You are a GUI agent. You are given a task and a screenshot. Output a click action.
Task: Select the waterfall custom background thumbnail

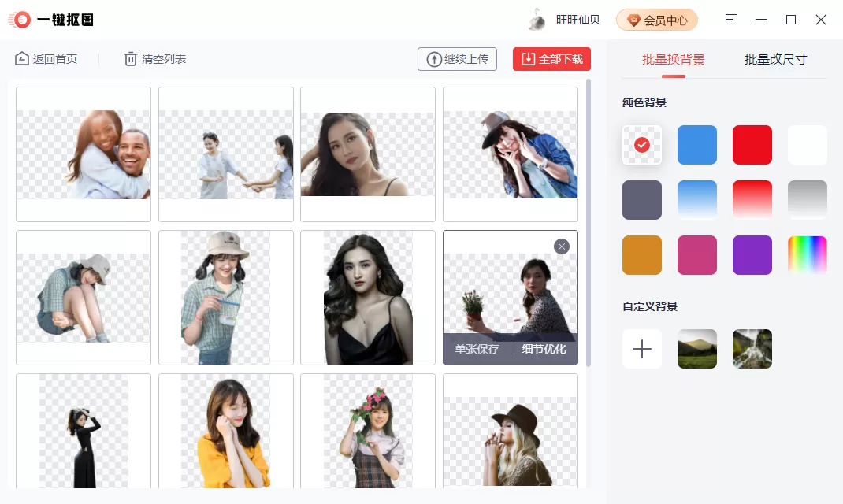coord(752,349)
